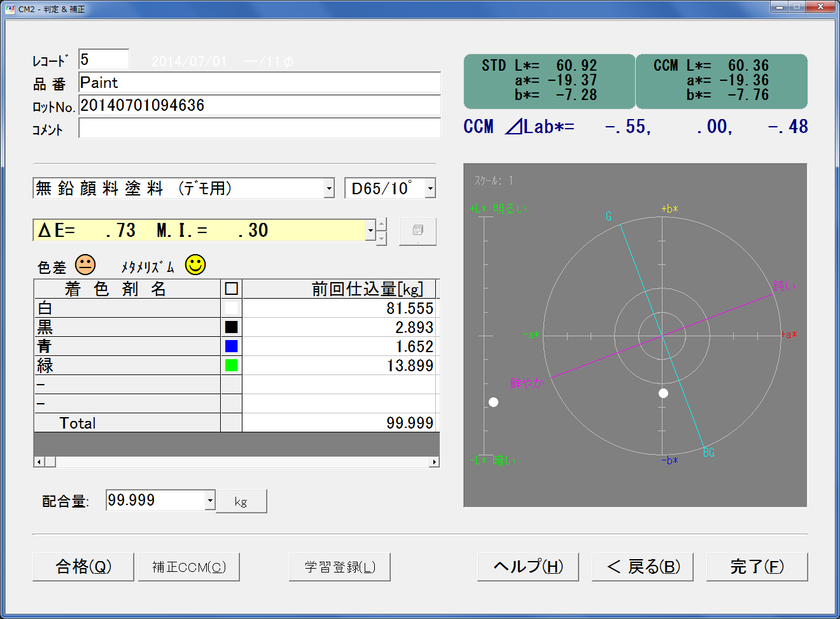Select the 緑 colorant row name
Image resolution: width=840 pixels, height=619 pixels.
click(x=127, y=366)
